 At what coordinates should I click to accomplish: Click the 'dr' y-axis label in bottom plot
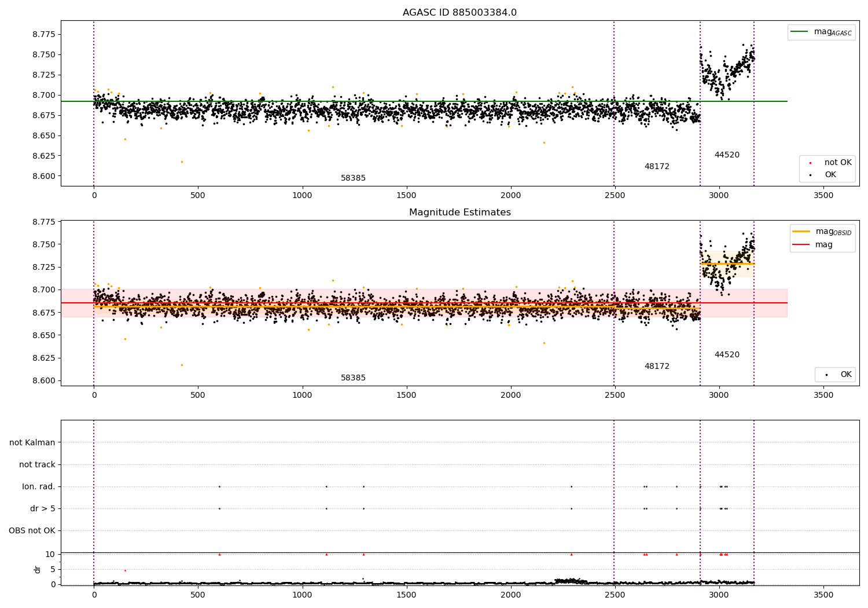tap(38, 569)
